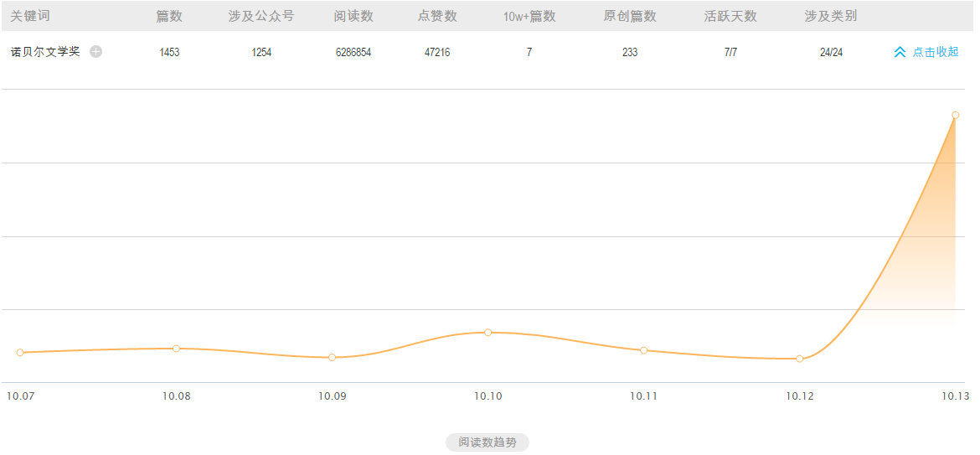Collapse the chart with 点击收起
This screenshot has width=980, height=455.
tap(926, 52)
